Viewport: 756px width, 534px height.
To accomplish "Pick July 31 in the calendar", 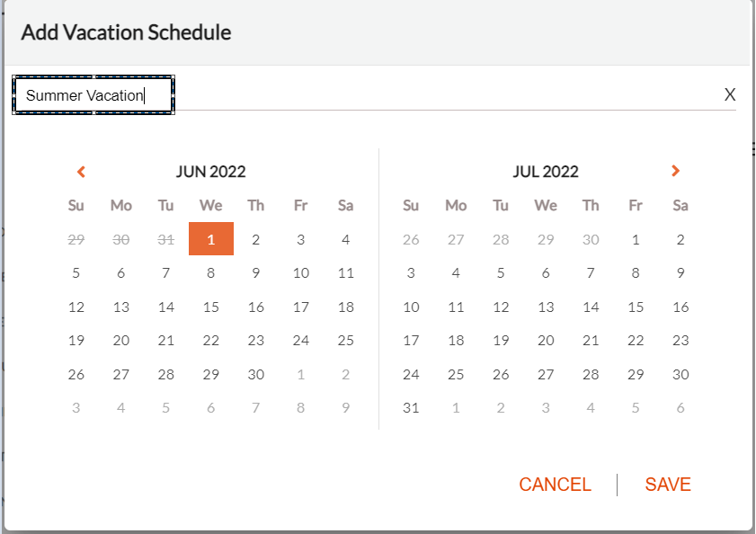I will (411, 408).
